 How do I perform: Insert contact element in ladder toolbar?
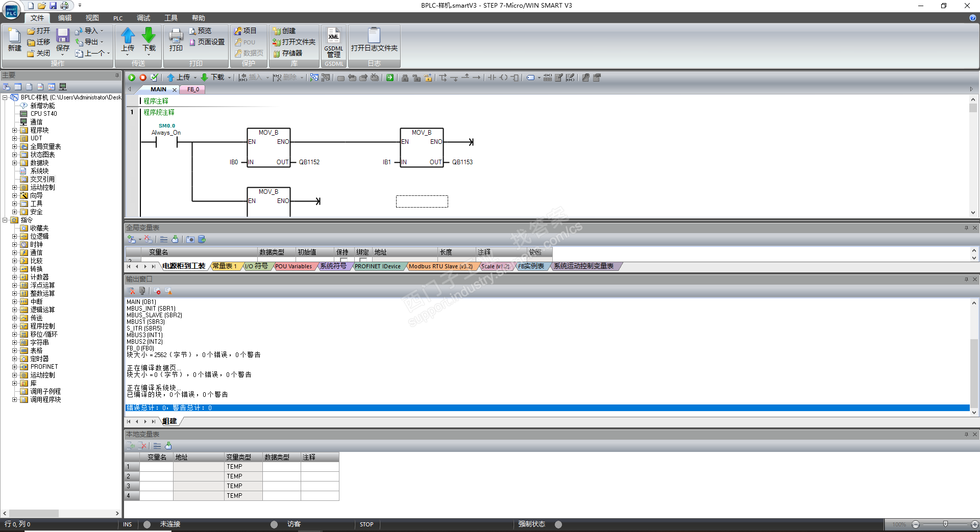pyautogui.click(x=492, y=78)
